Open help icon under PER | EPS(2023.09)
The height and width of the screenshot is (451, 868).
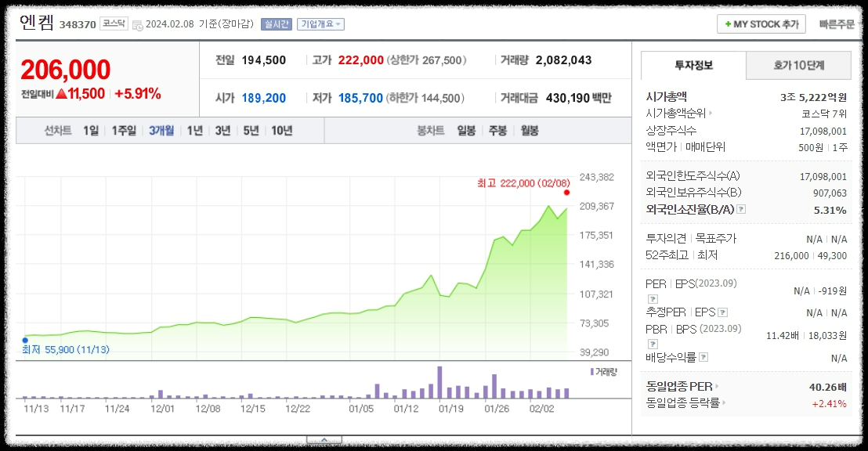[x=653, y=299]
